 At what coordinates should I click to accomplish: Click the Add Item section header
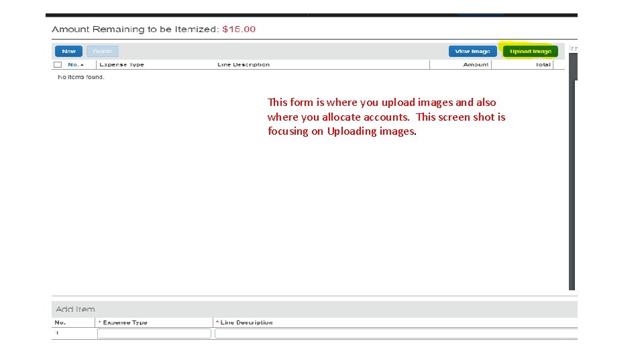pos(314,309)
